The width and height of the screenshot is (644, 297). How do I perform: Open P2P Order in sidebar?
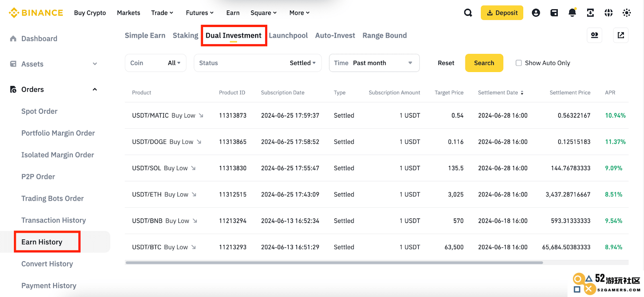(x=38, y=177)
